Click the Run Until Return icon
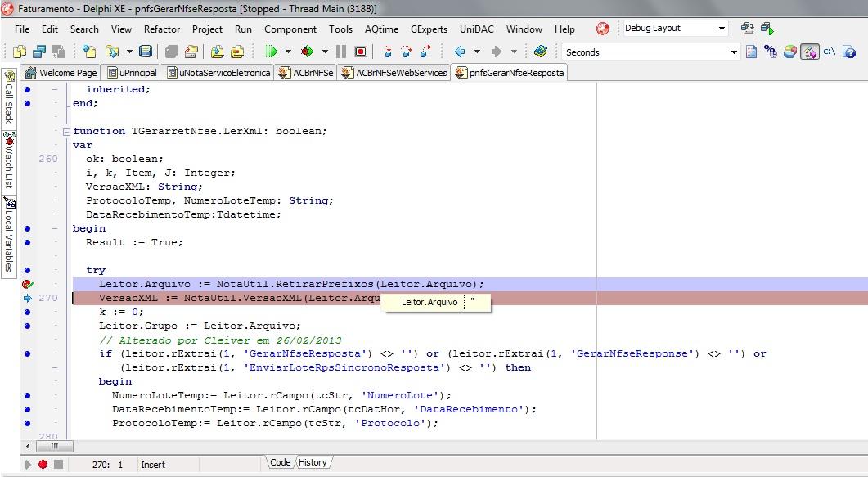Viewport: 868px width, 477px height. tap(425, 52)
